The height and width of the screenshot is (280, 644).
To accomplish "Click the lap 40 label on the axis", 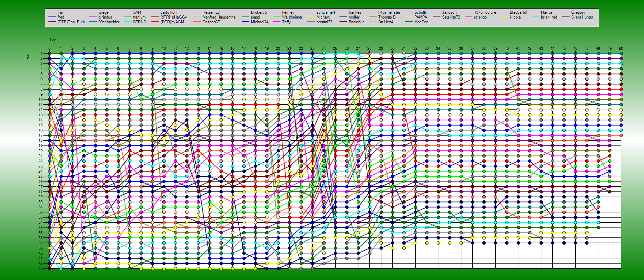I will coord(507,49).
